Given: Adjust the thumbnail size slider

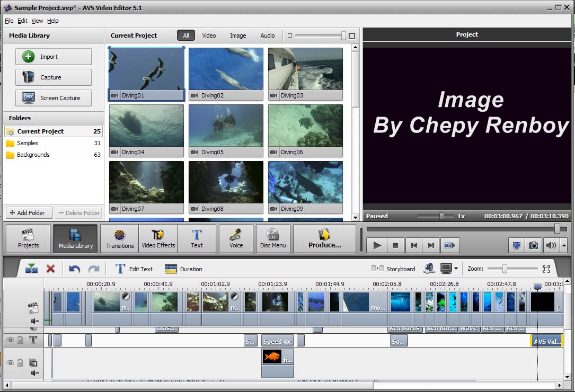Looking at the screenshot, I should point(343,35).
